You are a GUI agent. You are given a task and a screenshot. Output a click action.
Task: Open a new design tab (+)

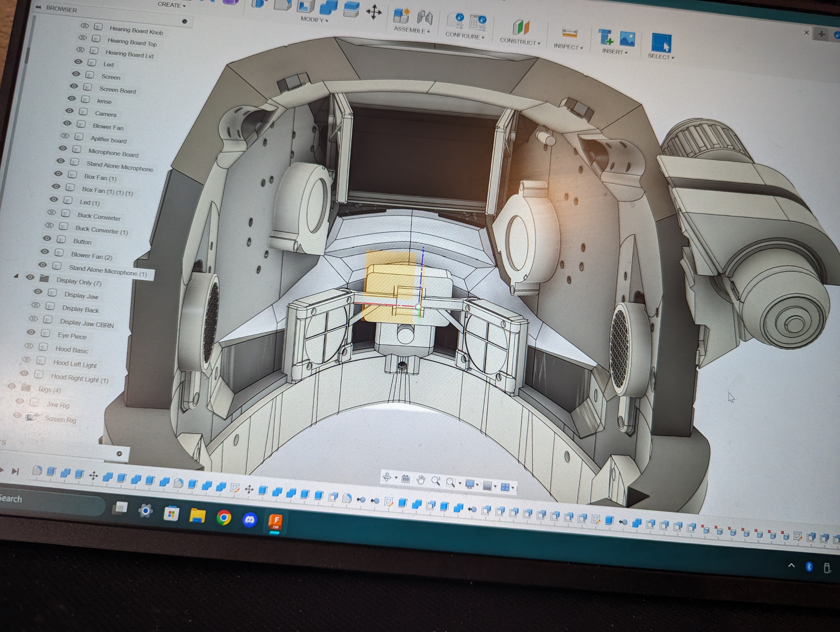pyautogui.click(x=821, y=35)
